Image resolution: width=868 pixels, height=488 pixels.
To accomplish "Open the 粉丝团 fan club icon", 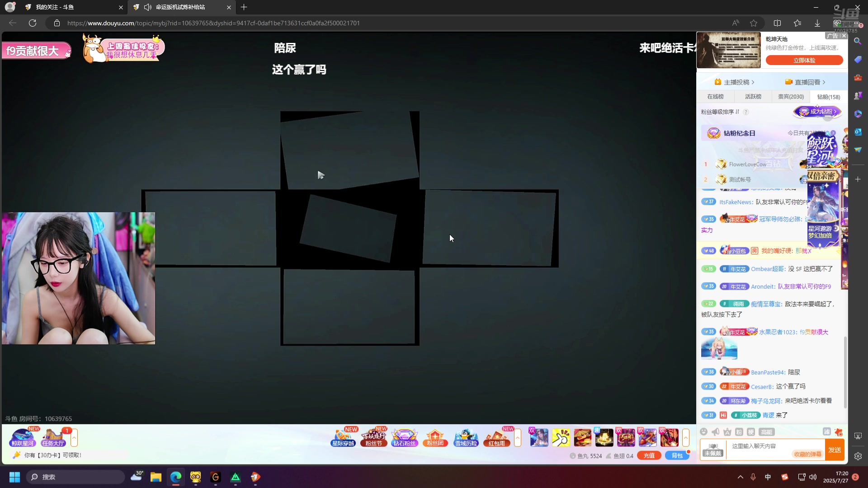I will (435, 437).
